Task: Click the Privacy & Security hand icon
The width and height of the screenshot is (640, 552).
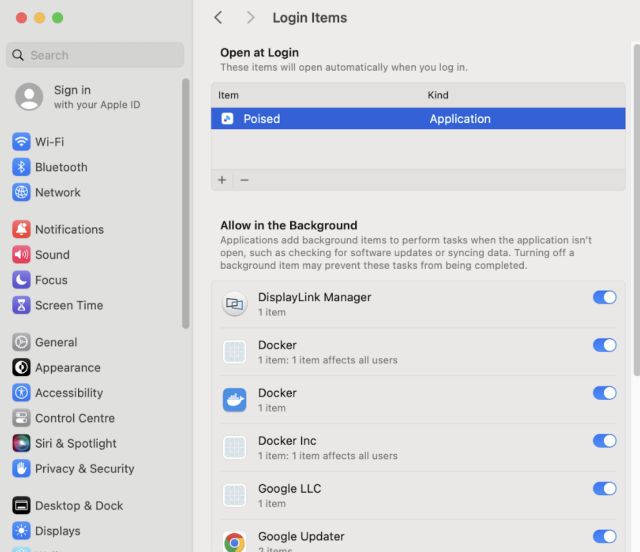Action: [21, 468]
